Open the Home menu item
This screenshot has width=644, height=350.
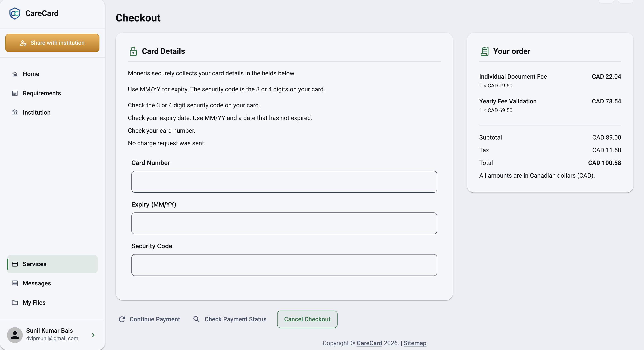point(52,74)
